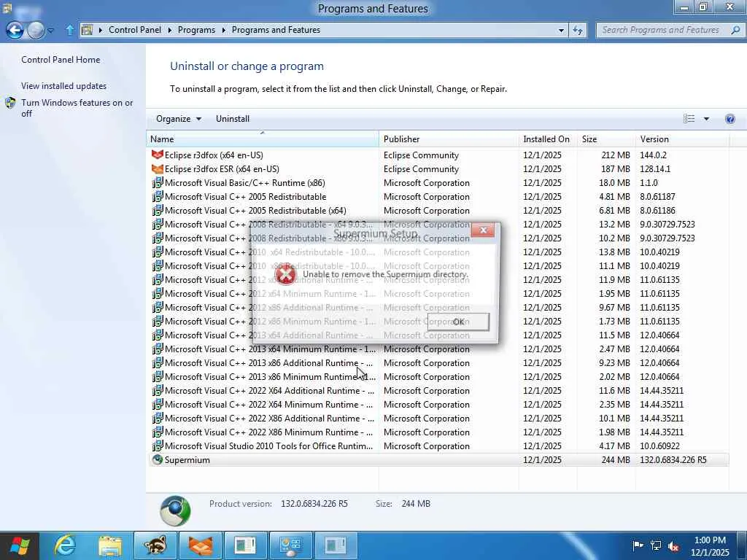Sort list by Name column header
This screenshot has width=747, height=560.
(262, 139)
